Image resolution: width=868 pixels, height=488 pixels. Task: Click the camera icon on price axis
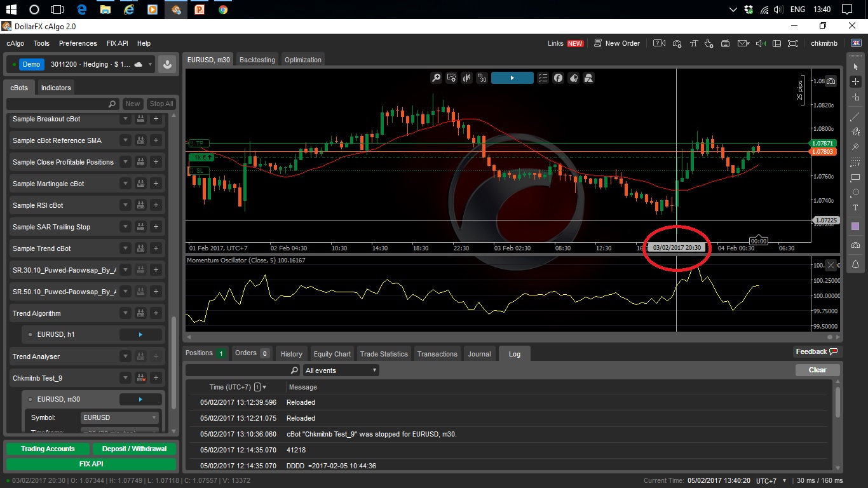coord(831,81)
